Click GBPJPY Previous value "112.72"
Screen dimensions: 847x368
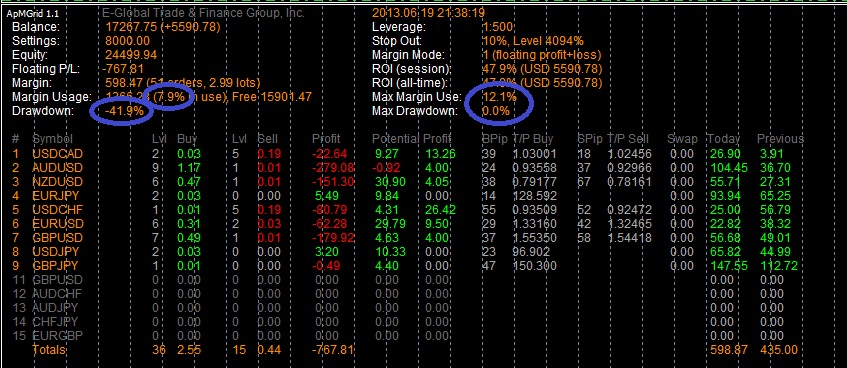[x=778, y=265]
